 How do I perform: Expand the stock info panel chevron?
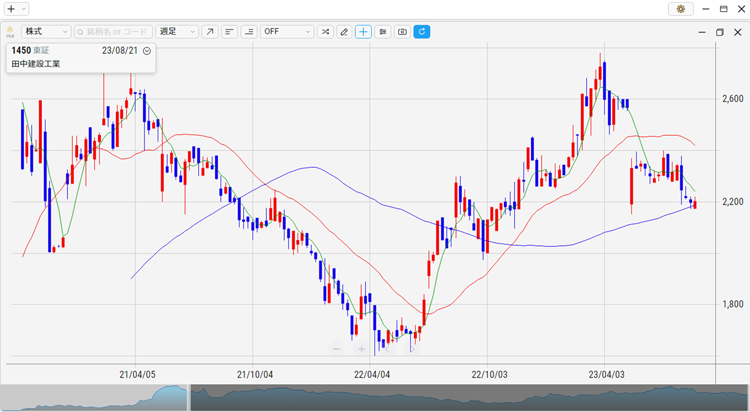point(147,50)
